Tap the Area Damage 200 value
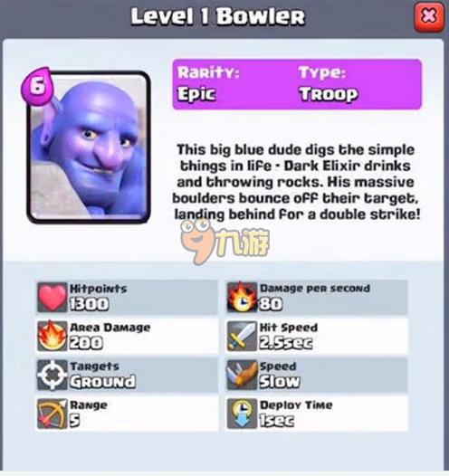 coord(86,343)
